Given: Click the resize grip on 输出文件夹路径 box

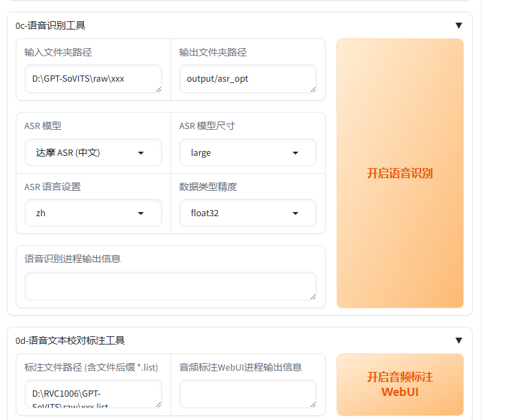Looking at the screenshot, I should (x=313, y=89).
